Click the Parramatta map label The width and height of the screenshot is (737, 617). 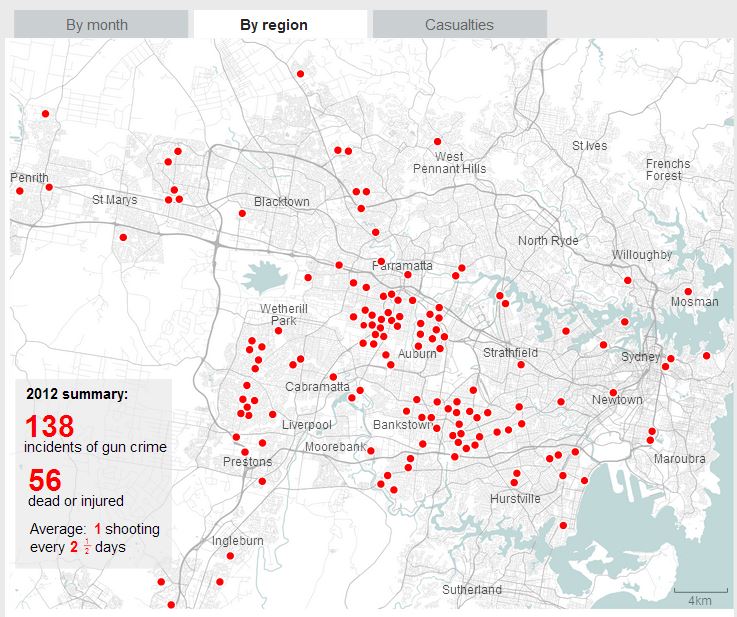[x=402, y=266]
